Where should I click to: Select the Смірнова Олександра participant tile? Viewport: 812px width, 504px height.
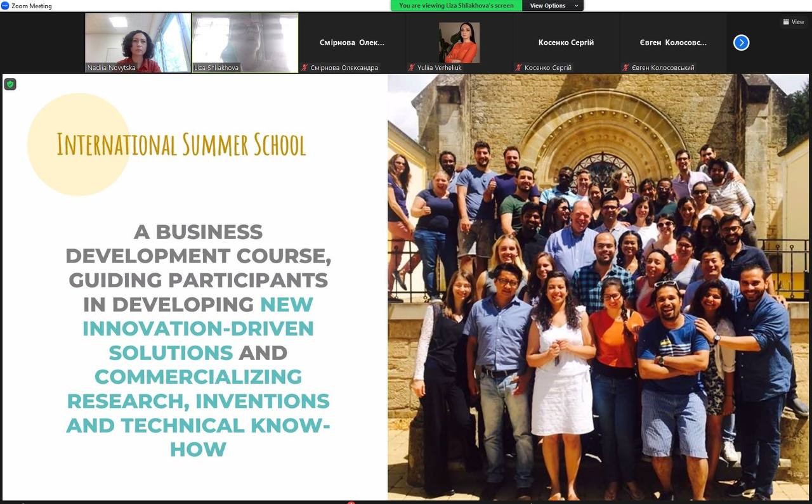pyautogui.click(x=352, y=42)
